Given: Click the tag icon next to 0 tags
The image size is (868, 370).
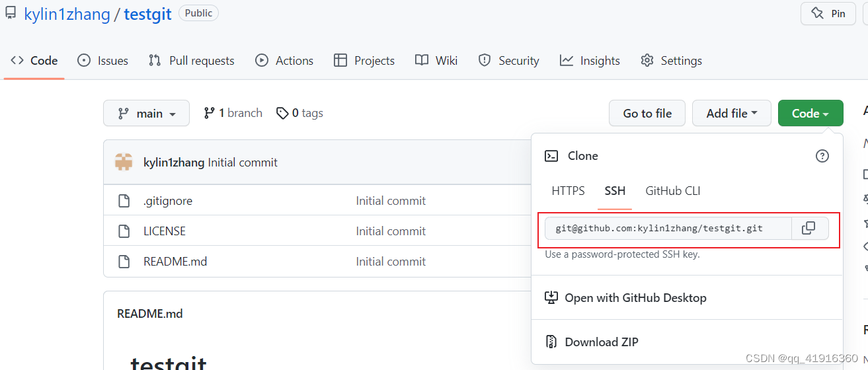Looking at the screenshot, I should [x=282, y=114].
